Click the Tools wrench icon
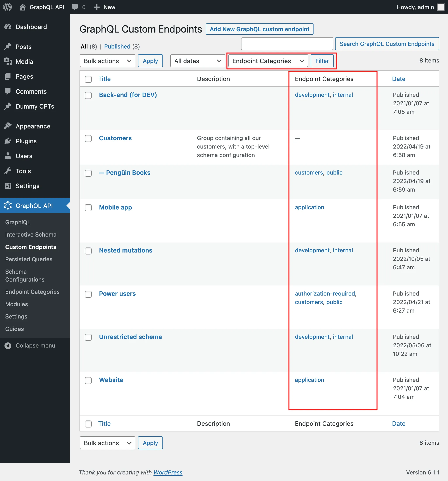The image size is (448, 481). coord(8,171)
